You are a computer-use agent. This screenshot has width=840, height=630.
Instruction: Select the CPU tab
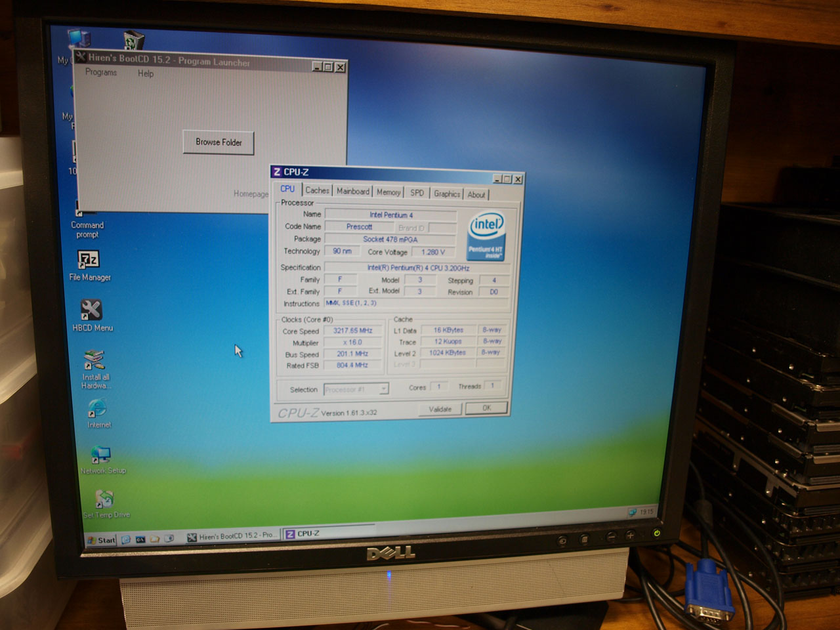[x=287, y=189]
